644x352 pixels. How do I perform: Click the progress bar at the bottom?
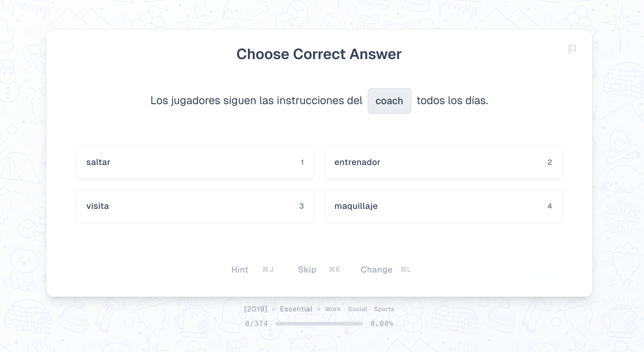319,324
